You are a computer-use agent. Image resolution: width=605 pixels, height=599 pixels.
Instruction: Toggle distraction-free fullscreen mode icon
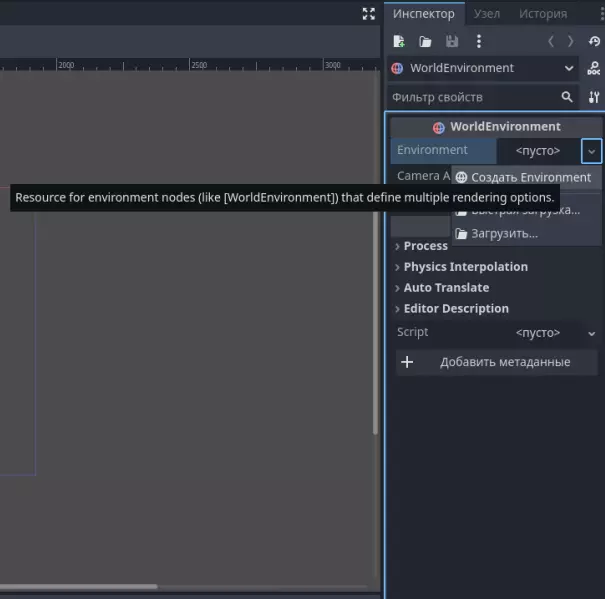368,14
